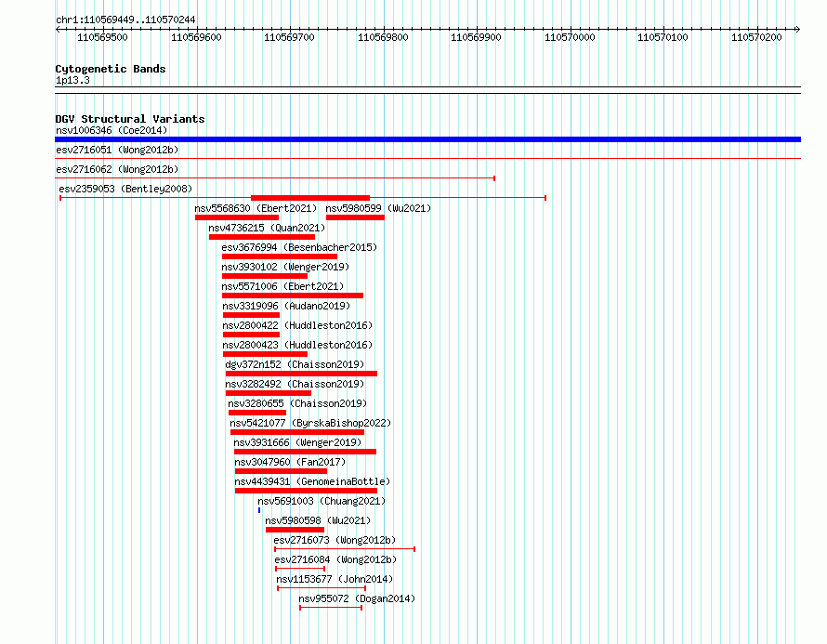Select the thin red line under nsv955072

click(331, 608)
